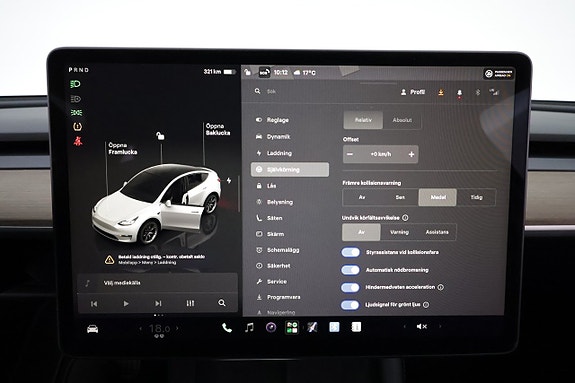Play the media
This screenshot has width=575, height=383.
[126, 303]
